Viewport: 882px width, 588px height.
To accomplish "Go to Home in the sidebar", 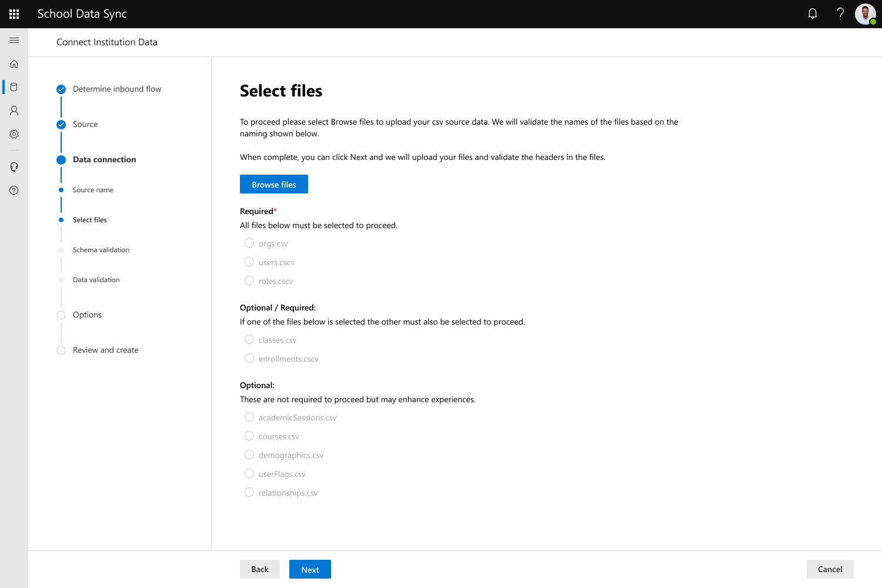I will [14, 64].
